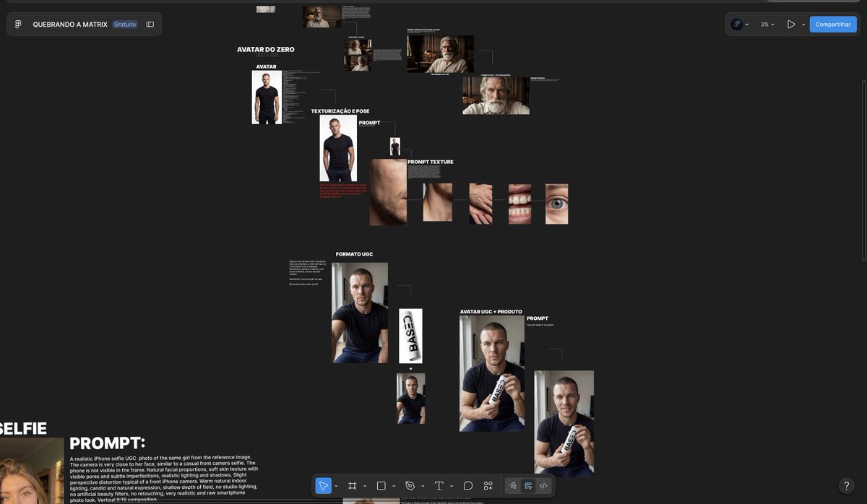867x504 pixels.
Task: Click the large PROMPT: heading
Action: (108, 443)
